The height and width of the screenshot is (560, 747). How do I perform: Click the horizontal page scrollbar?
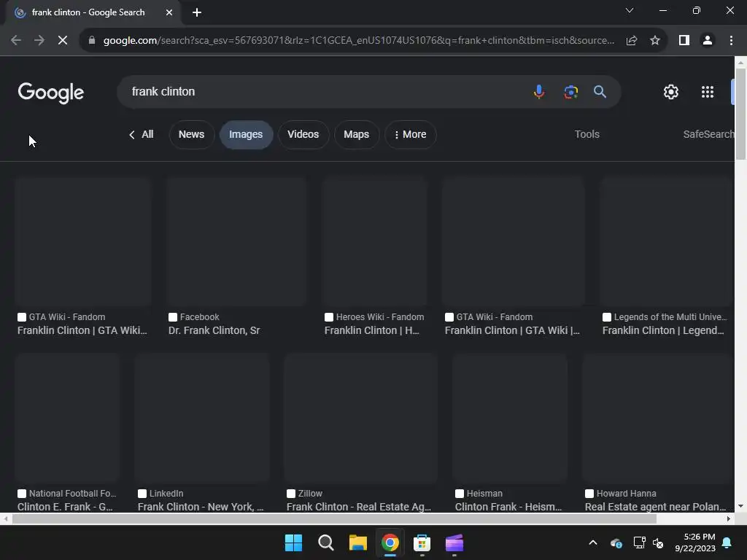coord(333,518)
